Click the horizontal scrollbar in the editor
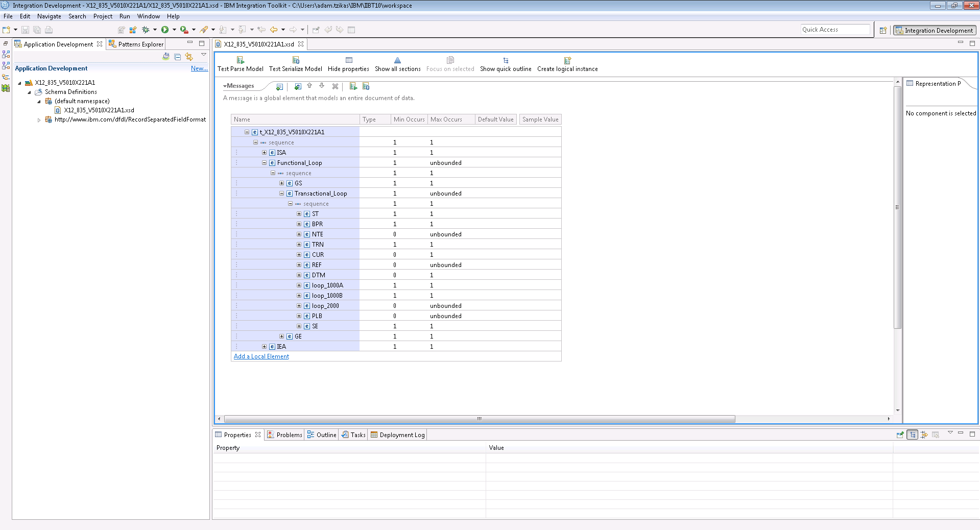The height and width of the screenshot is (530, 980). coord(479,419)
